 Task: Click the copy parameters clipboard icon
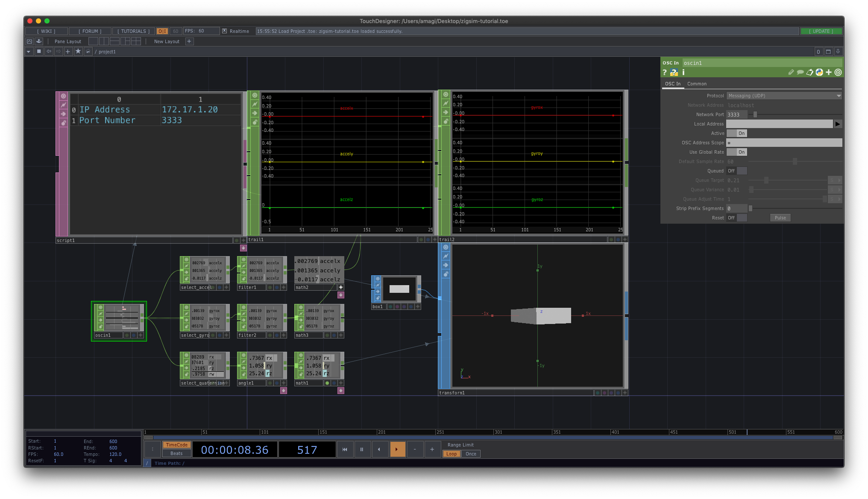tap(810, 73)
